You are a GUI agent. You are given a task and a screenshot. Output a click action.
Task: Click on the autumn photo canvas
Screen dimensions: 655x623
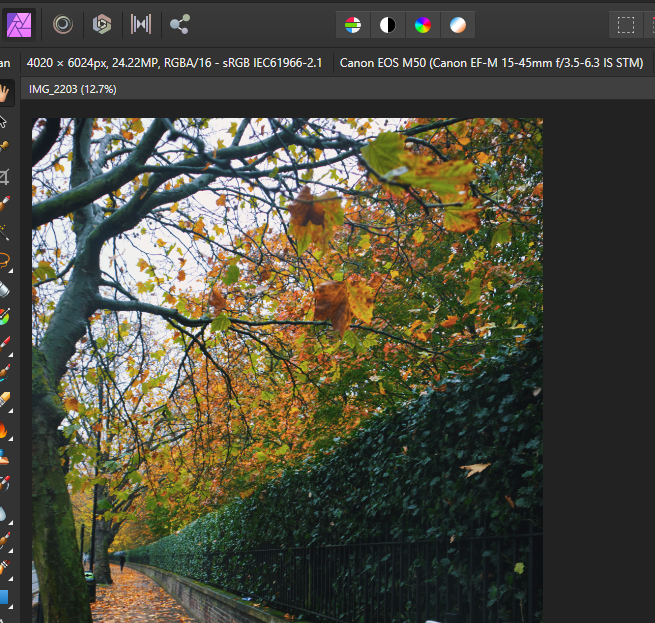click(287, 370)
